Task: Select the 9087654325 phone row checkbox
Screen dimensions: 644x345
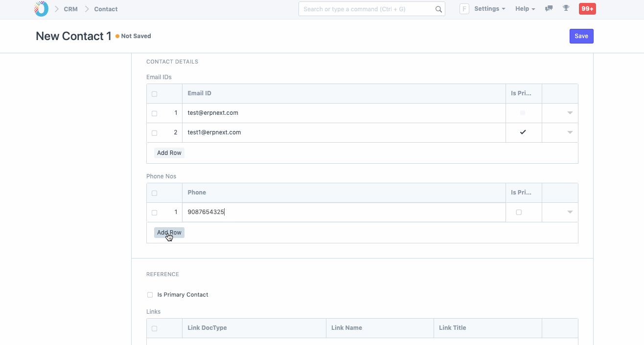Action: tap(155, 213)
